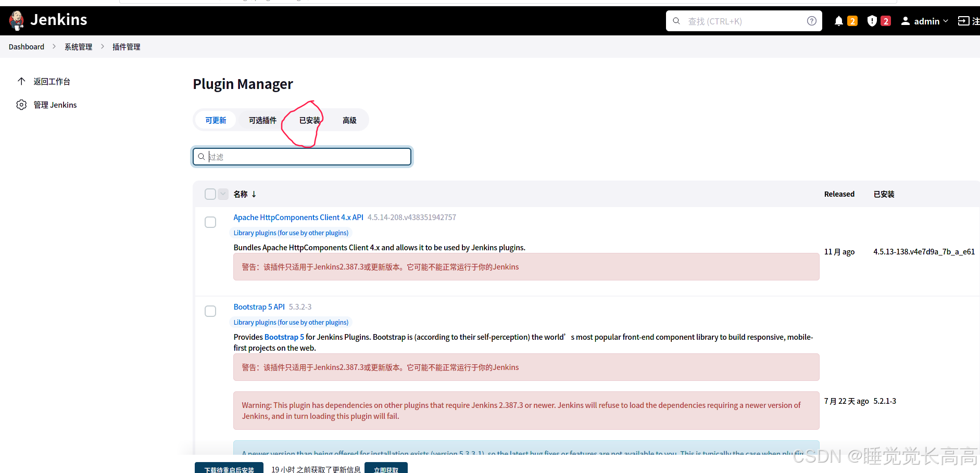
Task: Click the admin user person icon
Action: 906,21
